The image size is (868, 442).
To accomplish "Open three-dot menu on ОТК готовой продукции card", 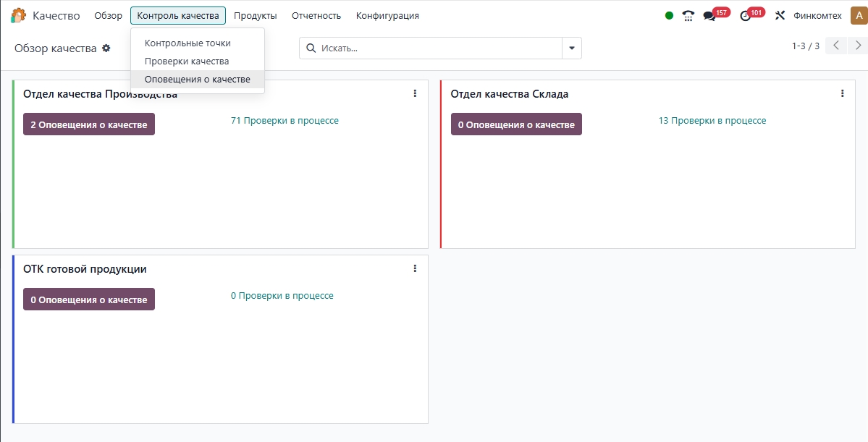I will (x=415, y=268).
